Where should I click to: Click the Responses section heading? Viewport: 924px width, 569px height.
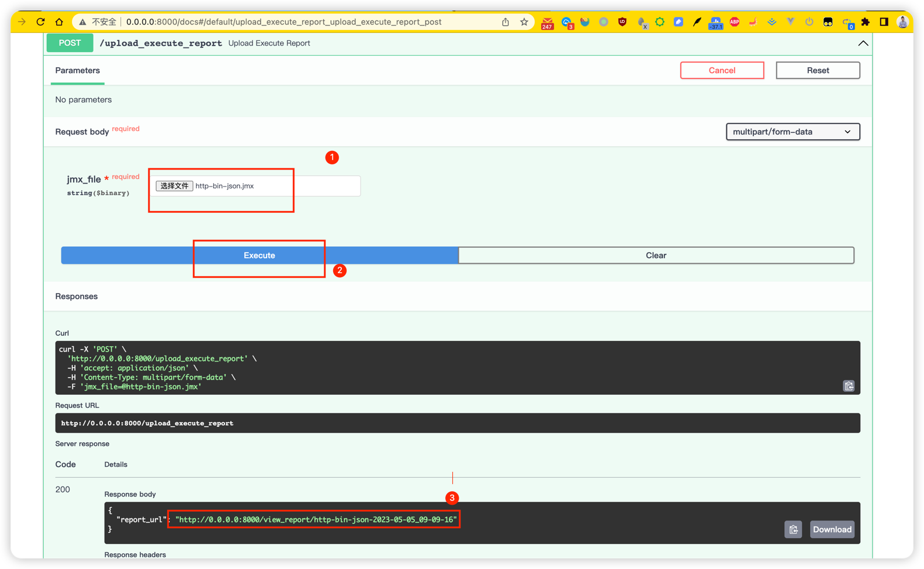pyautogui.click(x=76, y=296)
